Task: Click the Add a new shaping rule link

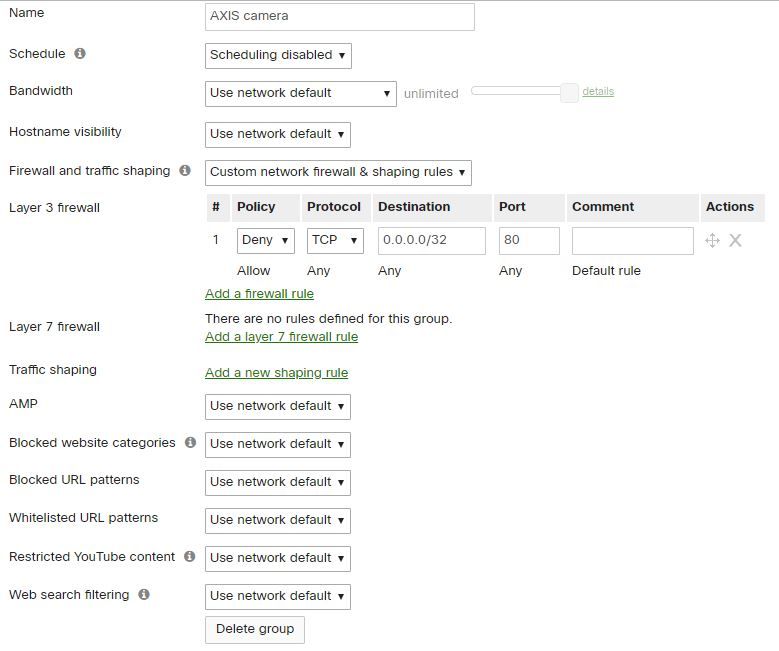Action: coord(276,373)
